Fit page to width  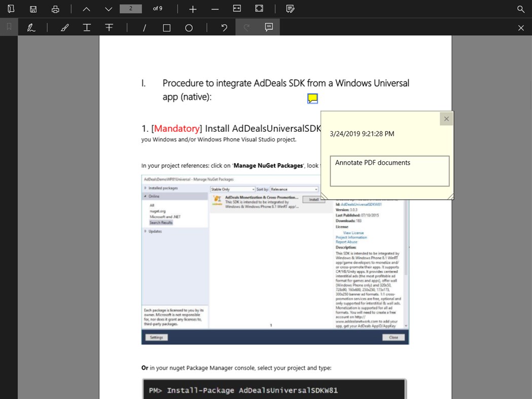[237, 9]
